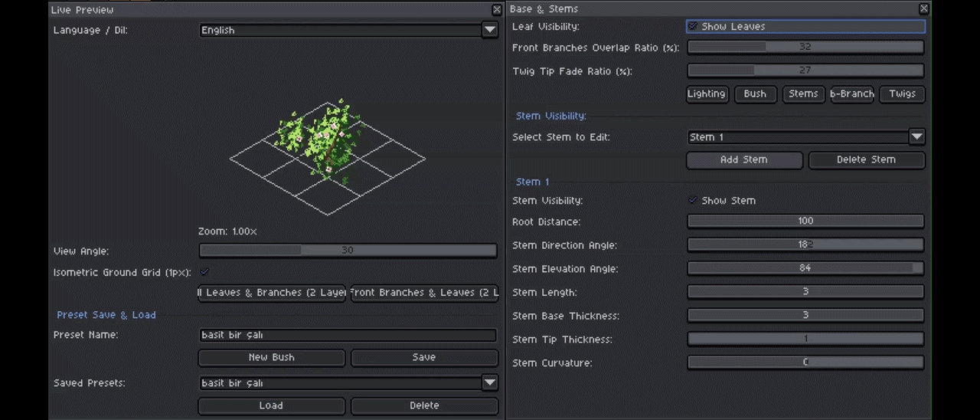Screen dimensions: 980x420
Task: Switch to the Lighting tab
Action: (x=707, y=94)
